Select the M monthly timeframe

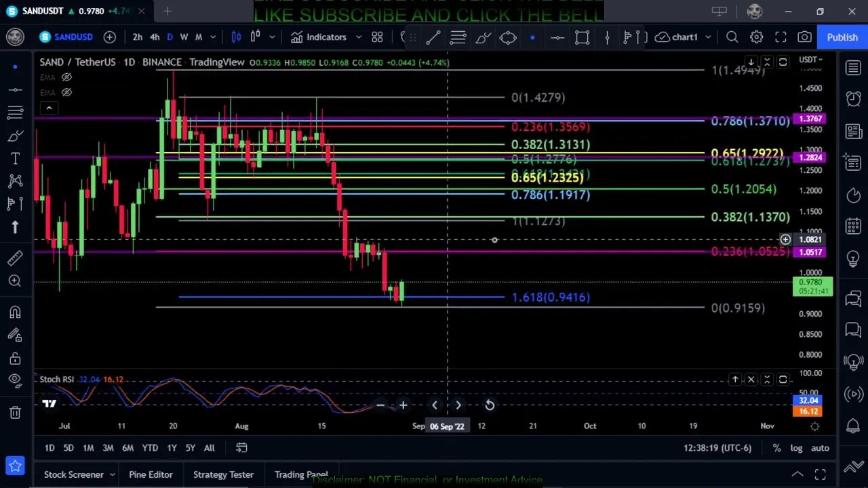(x=199, y=37)
